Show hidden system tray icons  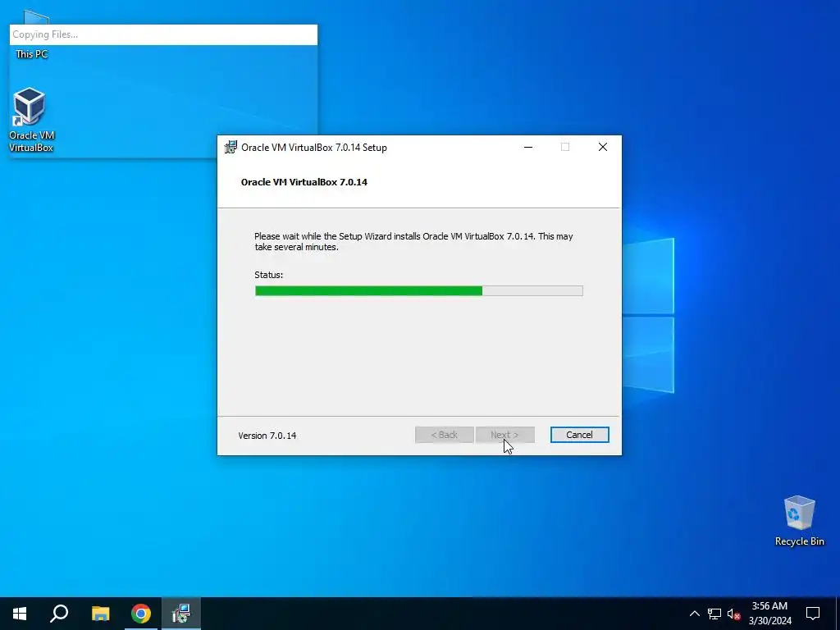coord(694,614)
